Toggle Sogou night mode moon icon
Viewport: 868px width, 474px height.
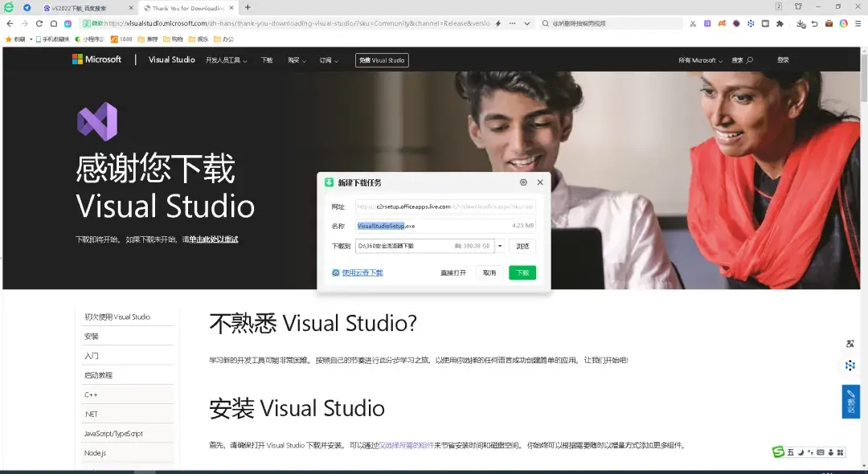[x=800, y=452]
